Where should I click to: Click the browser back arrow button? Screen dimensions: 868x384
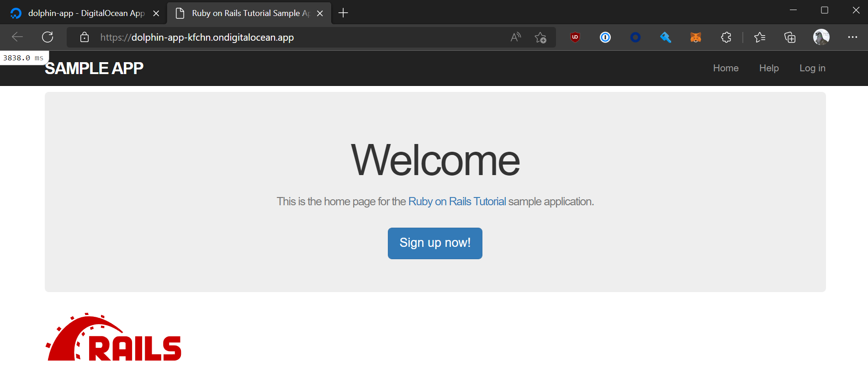click(17, 37)
